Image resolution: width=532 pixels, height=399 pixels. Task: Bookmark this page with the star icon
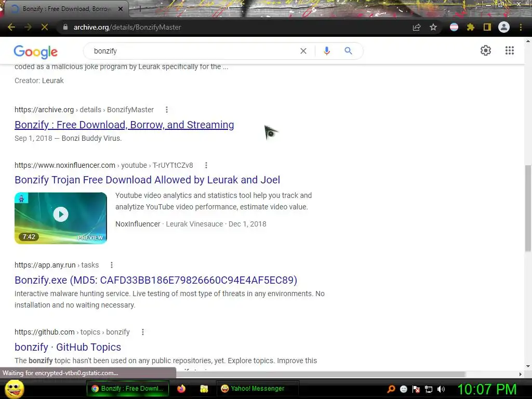pos(433,27)
